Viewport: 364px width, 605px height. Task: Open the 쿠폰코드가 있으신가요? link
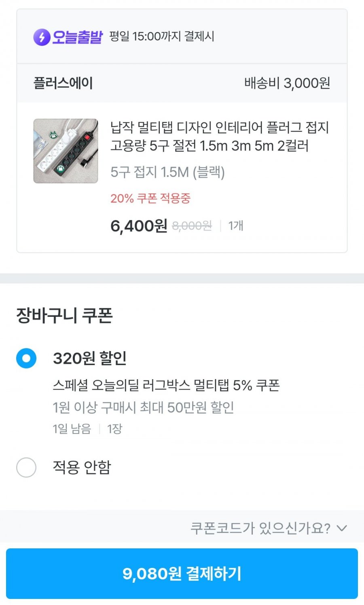click(x=260, y=528)
